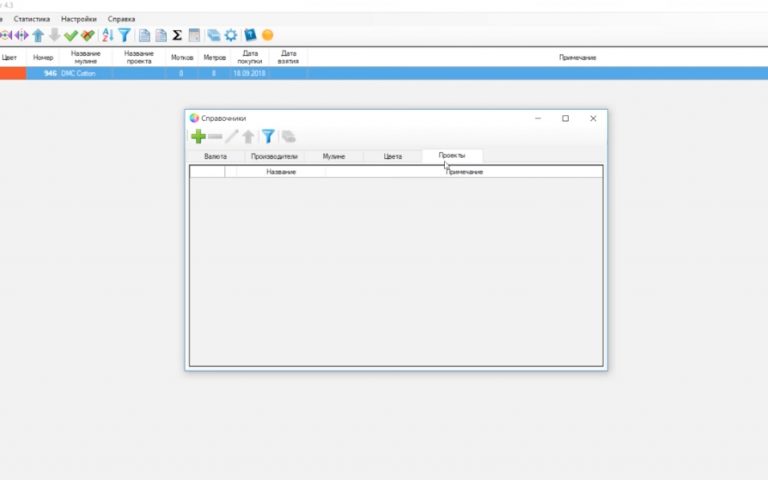Minimize the Справочники window
Screen dimensions: 768x480
click(x=538, y=118)
